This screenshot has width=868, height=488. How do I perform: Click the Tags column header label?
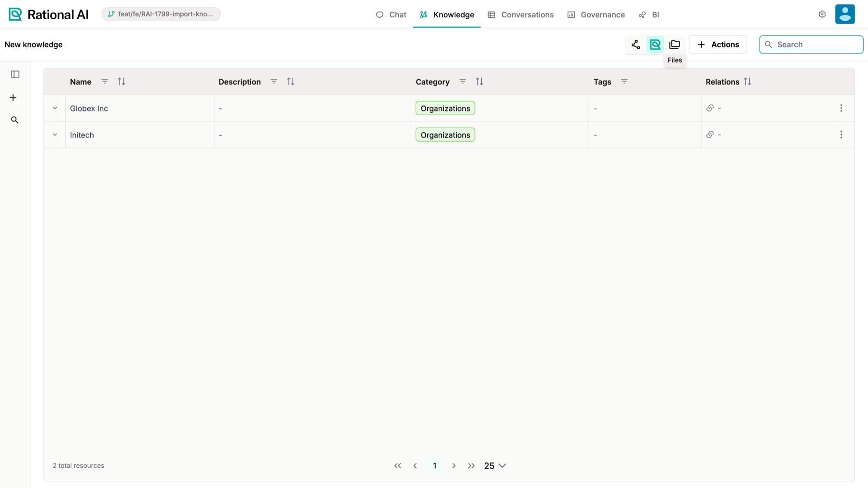pos(602,81)
